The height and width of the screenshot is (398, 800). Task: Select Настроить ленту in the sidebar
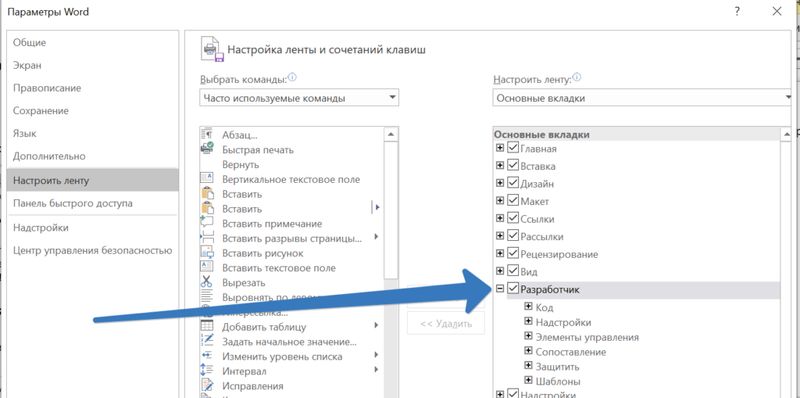pyautogui.click(x=93, y=180)
